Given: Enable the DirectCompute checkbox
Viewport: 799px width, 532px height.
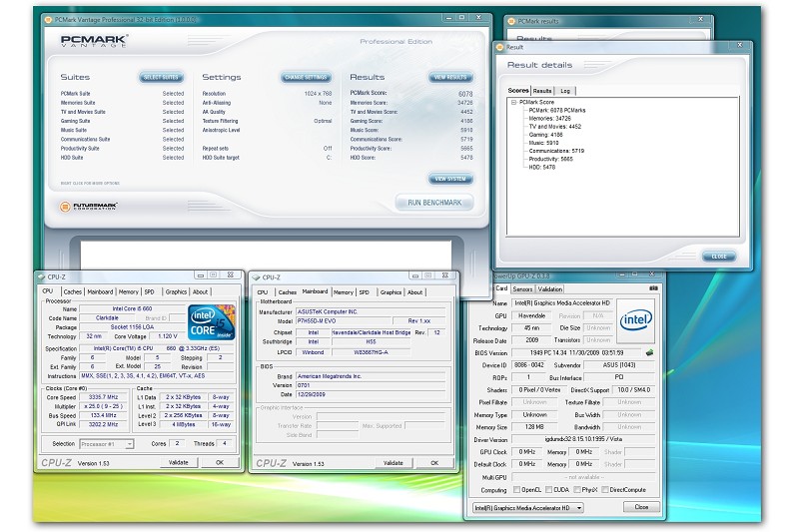Looking at the screenshot, I should point(605,490).
